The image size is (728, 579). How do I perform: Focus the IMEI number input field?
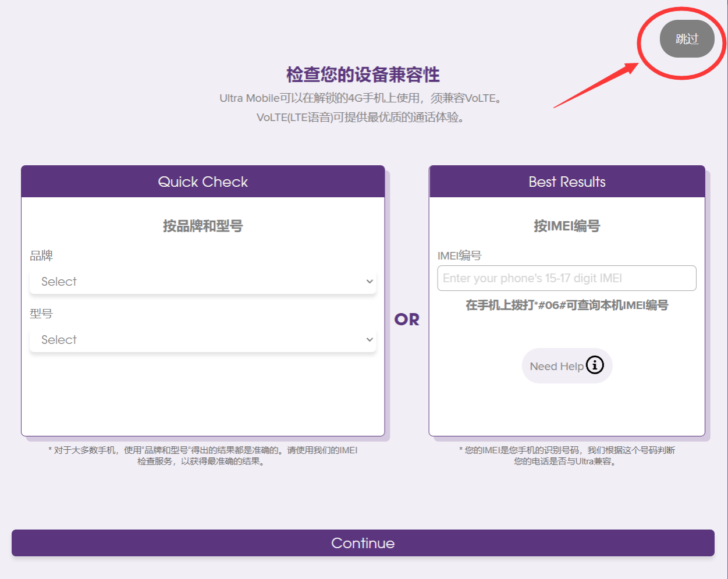point(566,278)
